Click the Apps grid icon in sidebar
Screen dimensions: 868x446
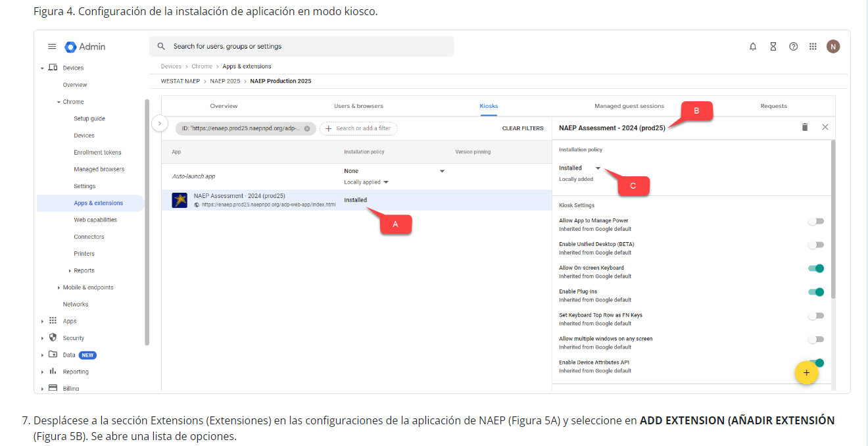[53, 321]
